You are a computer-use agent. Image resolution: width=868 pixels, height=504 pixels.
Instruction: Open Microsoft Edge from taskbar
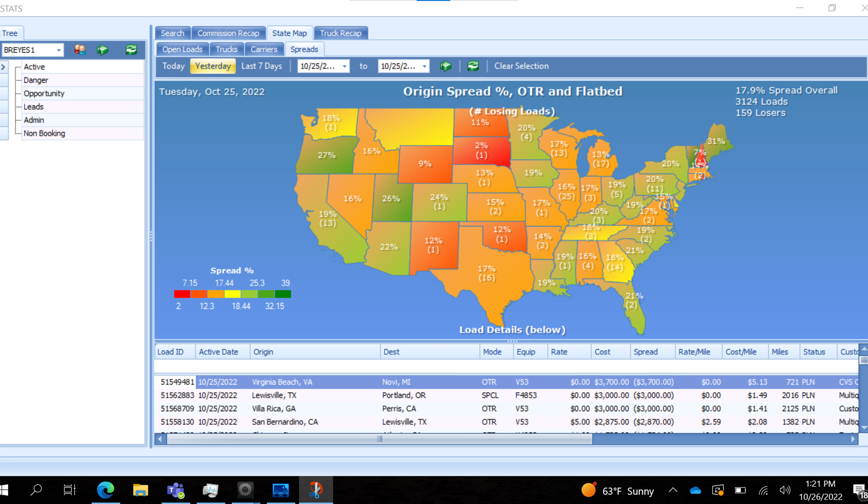pyautogui.click(x=106, y=490)
